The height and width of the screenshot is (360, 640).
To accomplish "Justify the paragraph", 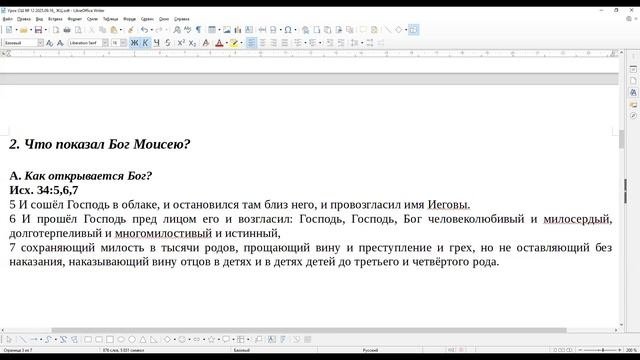I will (x=284, y=43).
